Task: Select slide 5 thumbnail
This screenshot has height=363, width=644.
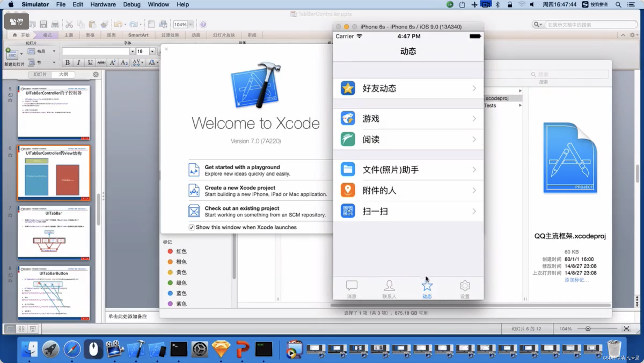Action: [x=54, y=113]
